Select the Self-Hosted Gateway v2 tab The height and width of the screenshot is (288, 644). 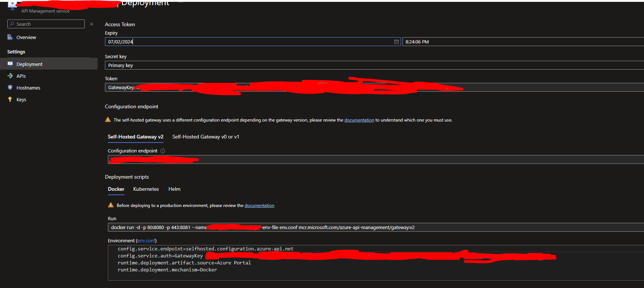pyautogui.click(x=136, y=137)
